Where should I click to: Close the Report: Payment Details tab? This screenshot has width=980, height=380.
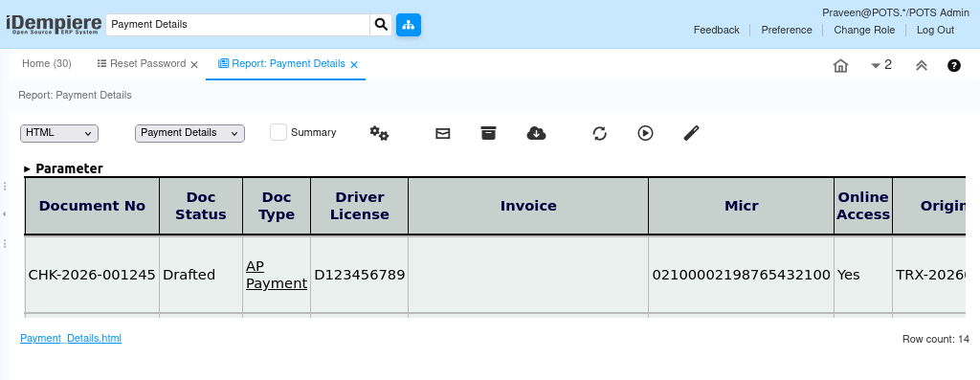point(354,64)
